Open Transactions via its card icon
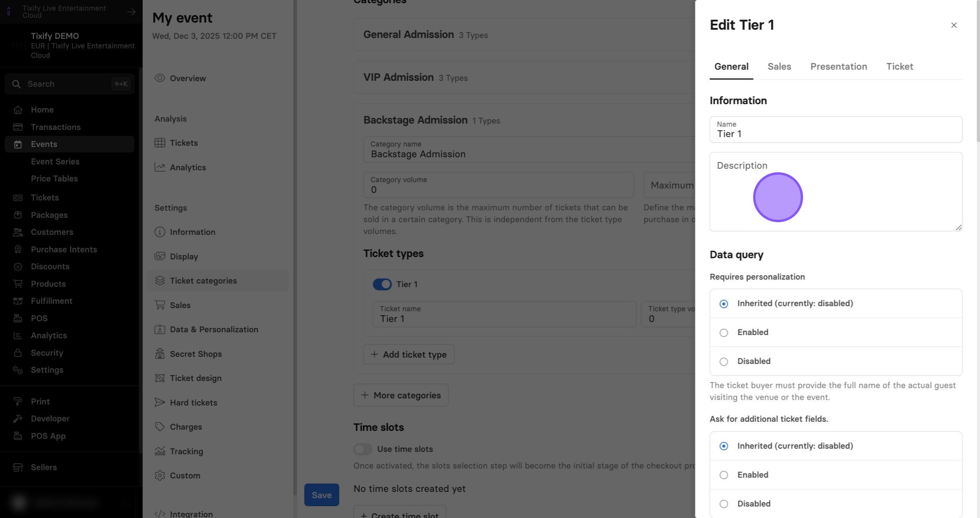This screenshot has width=980, height=518. [x=18, y=127]
